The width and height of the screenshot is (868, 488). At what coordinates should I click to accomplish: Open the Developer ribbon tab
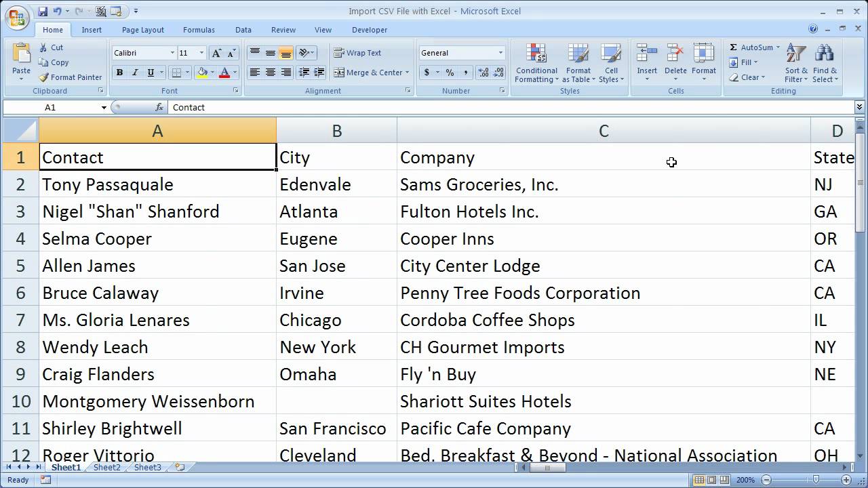point(370,30)
